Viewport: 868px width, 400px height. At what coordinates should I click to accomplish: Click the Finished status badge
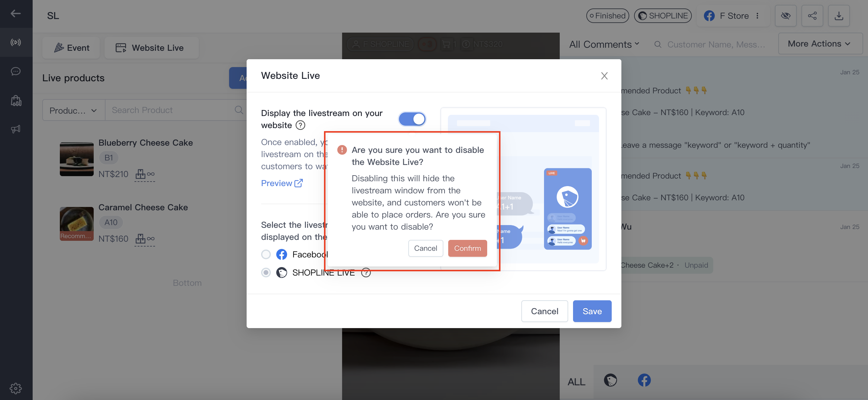coord(607,16)
